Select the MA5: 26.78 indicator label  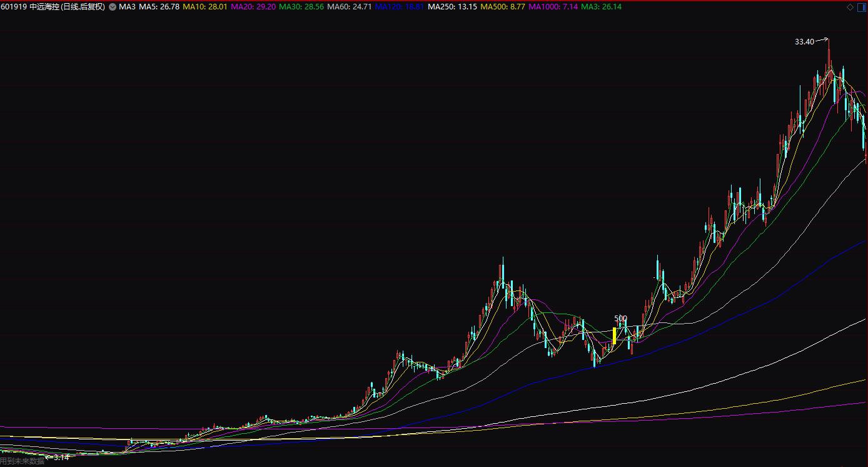pos(159,7)
